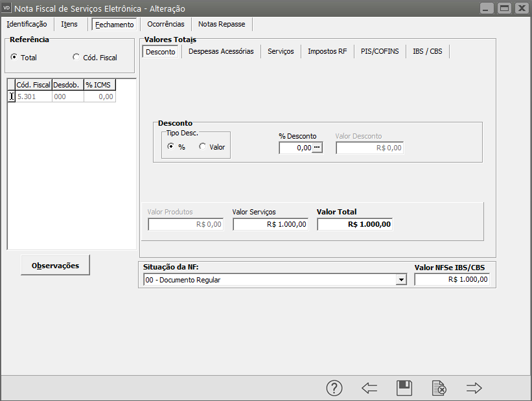Choose % as discount type
Screen dimensions: 532x401
[x=171, y=146]
